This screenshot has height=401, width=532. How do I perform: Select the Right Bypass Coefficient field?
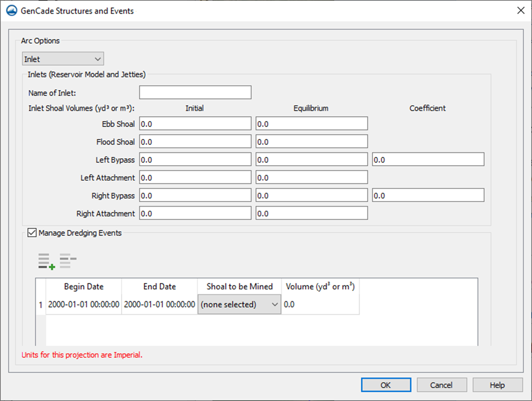(428, 196)
